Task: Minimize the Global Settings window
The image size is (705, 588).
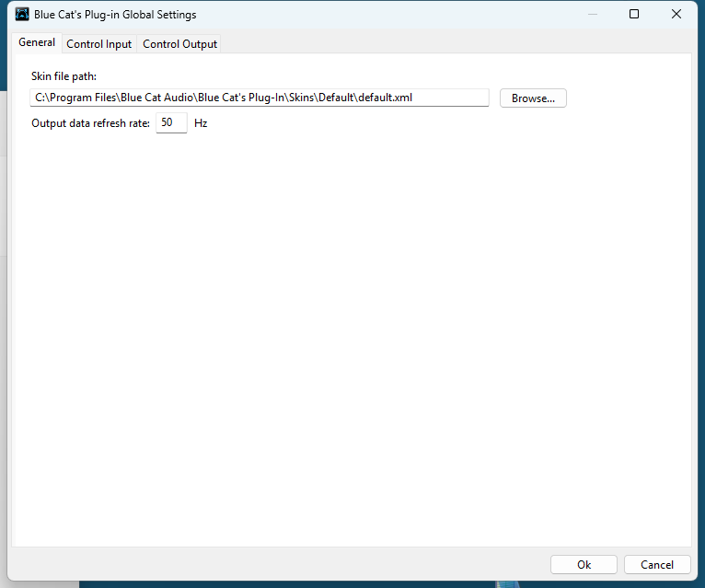Action: [x=591, y=15]
